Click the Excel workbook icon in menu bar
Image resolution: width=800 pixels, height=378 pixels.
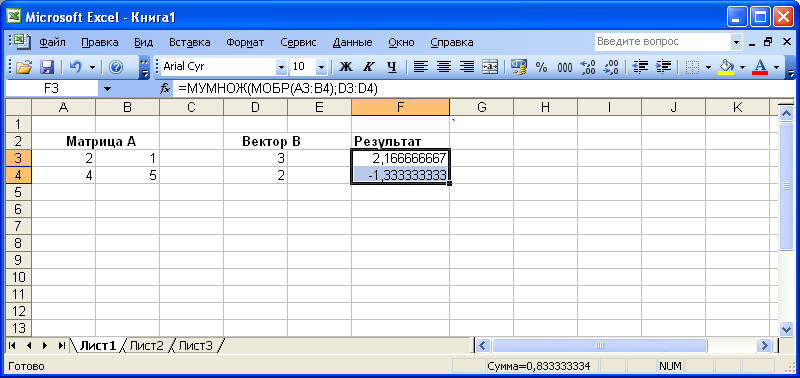(x=22, y=42)
